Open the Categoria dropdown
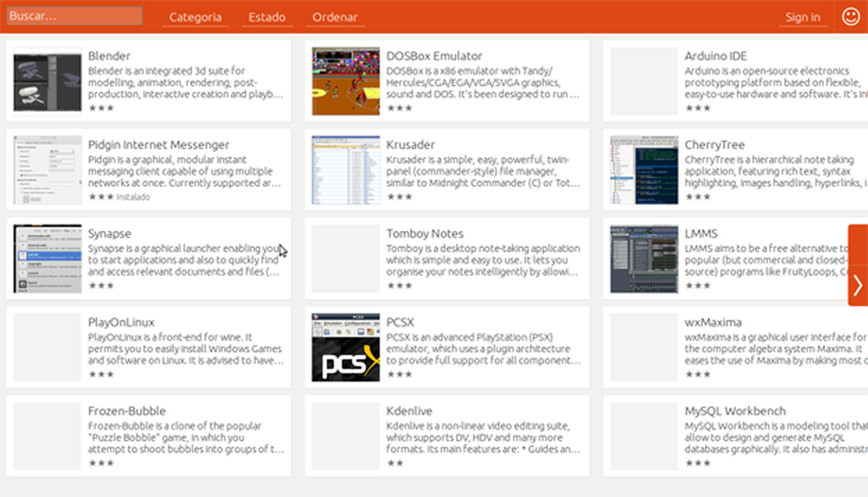 click(x=195, y=16)
